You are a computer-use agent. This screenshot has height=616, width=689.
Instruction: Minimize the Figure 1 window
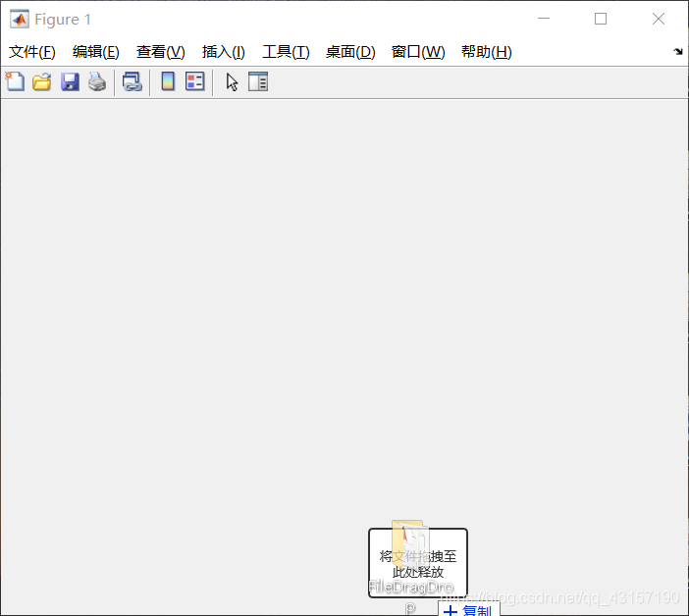[544, 19]
